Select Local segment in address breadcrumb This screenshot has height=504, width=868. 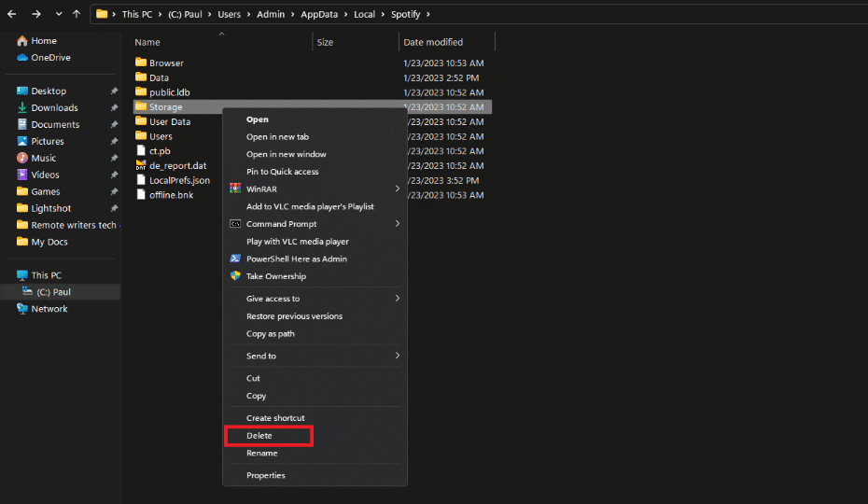point(364,14)
